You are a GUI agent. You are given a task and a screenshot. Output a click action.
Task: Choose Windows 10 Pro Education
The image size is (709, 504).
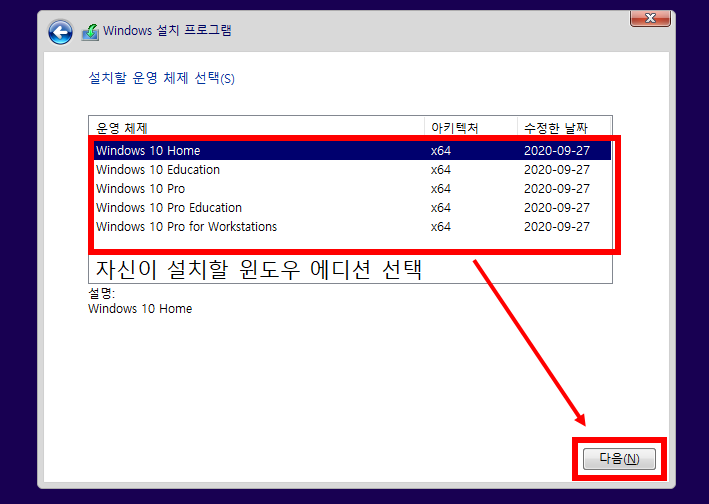tap(352, 207)
